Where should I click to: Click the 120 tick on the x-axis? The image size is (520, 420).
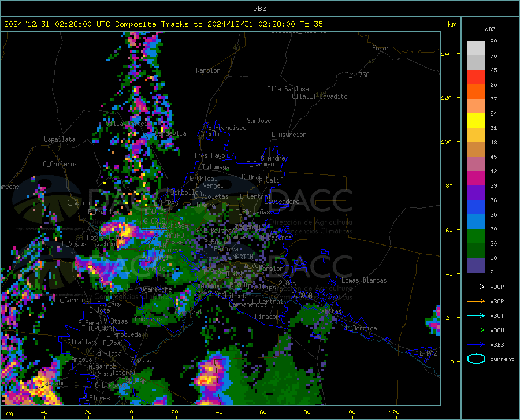[394, 412]
